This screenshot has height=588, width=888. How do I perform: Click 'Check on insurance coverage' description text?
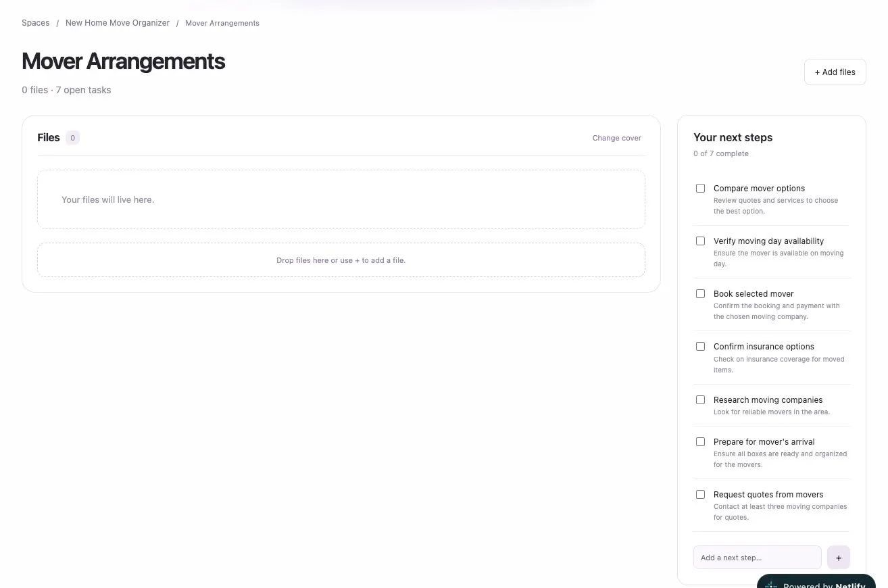point(779,365)
